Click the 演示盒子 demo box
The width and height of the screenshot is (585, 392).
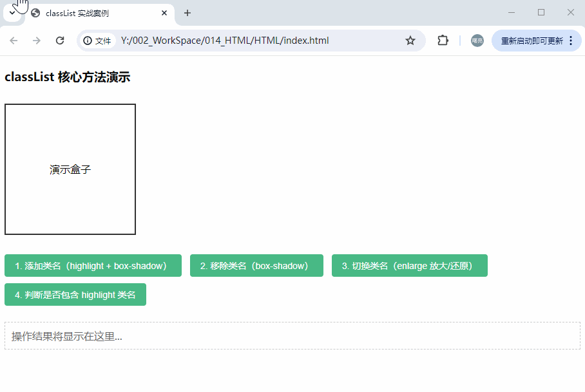coord(70,169)
